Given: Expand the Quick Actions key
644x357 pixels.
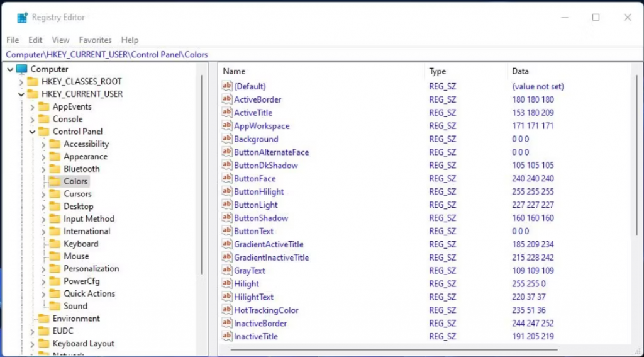Looking at the screenshot, I should [43, 294].
